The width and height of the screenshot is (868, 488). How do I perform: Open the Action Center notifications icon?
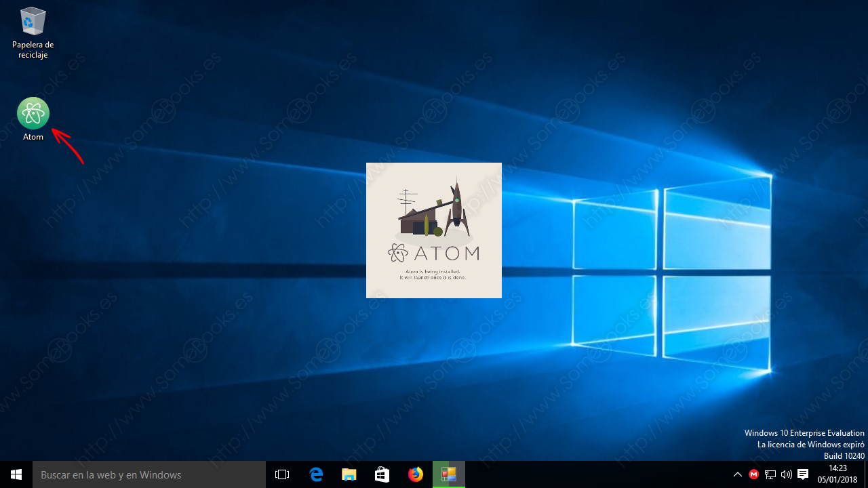803,474
